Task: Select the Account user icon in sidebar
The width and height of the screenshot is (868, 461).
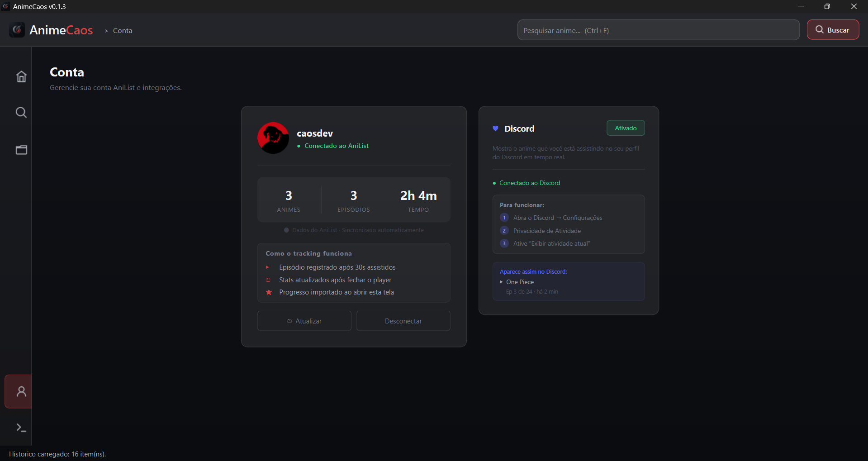Action: click(x=19, y=391)
